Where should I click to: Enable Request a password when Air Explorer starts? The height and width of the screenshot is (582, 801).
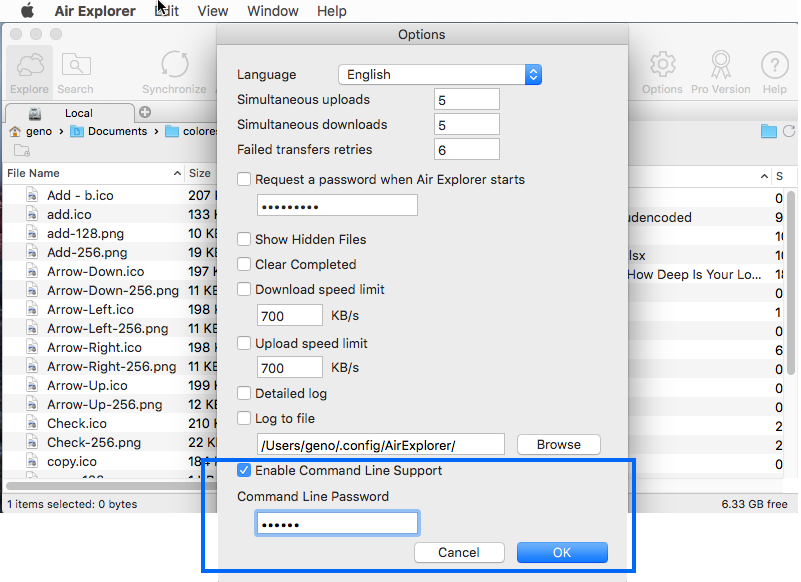click(x=244, y=179)
